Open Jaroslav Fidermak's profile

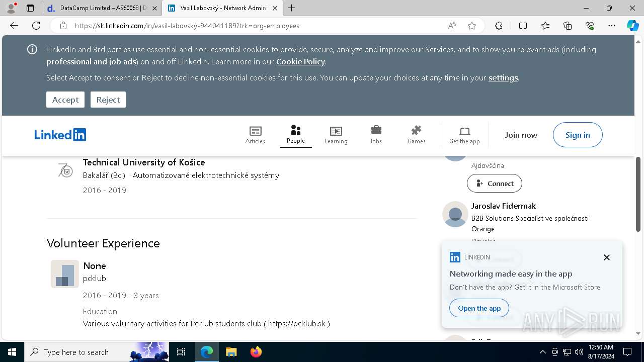[x=504, y=206]
